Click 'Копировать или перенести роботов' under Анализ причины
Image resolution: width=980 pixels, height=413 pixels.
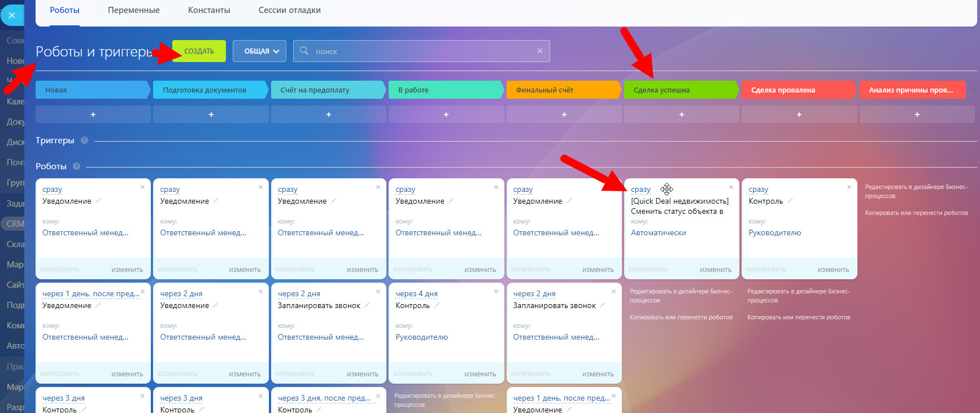click(916, 213)
